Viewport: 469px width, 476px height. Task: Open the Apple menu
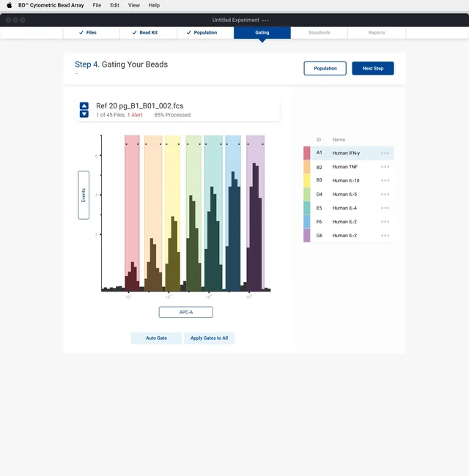[x=10, y=5]
